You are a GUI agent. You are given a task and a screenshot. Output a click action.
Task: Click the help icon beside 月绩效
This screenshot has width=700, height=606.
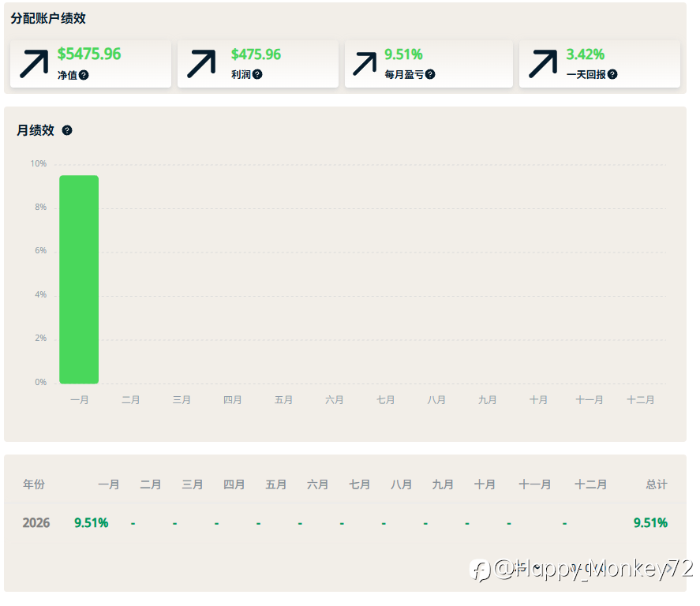click(67, 130)
